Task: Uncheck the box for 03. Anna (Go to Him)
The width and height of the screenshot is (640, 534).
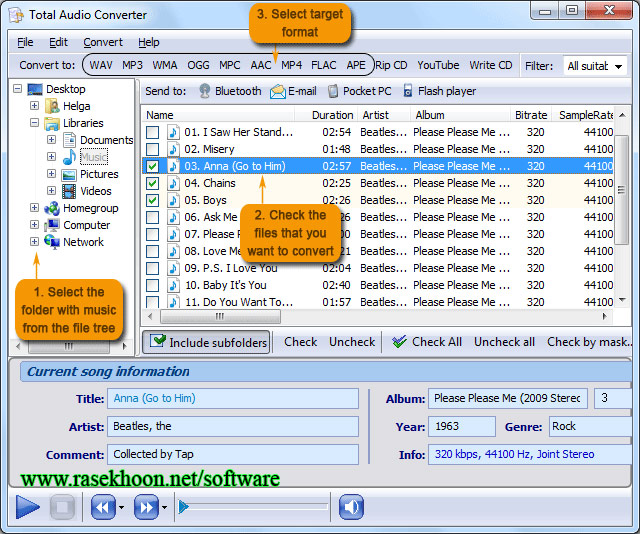Action: tap(153, 166)
